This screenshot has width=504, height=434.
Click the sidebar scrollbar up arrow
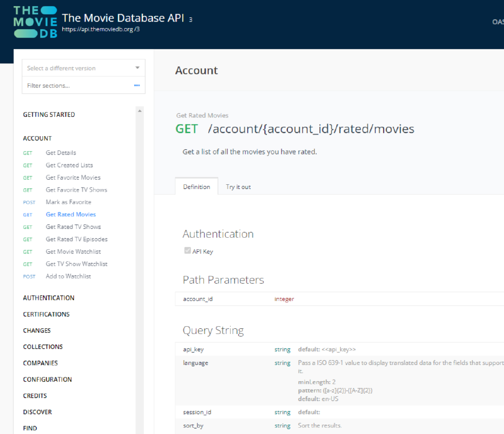point(140,111)
